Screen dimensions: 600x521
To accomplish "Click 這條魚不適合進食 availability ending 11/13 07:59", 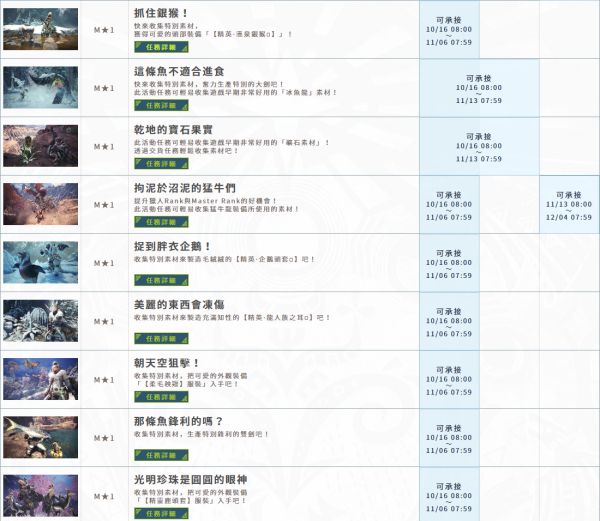I will 479,90.
